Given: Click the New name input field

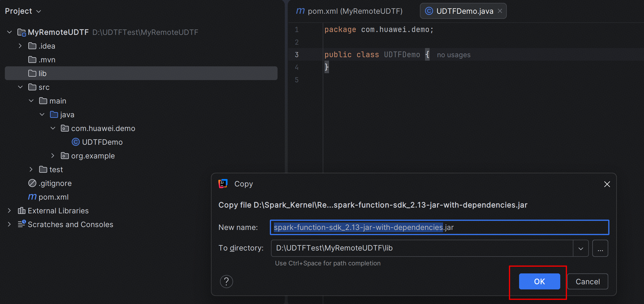Looking at the screenshot, I should point(439,227).
